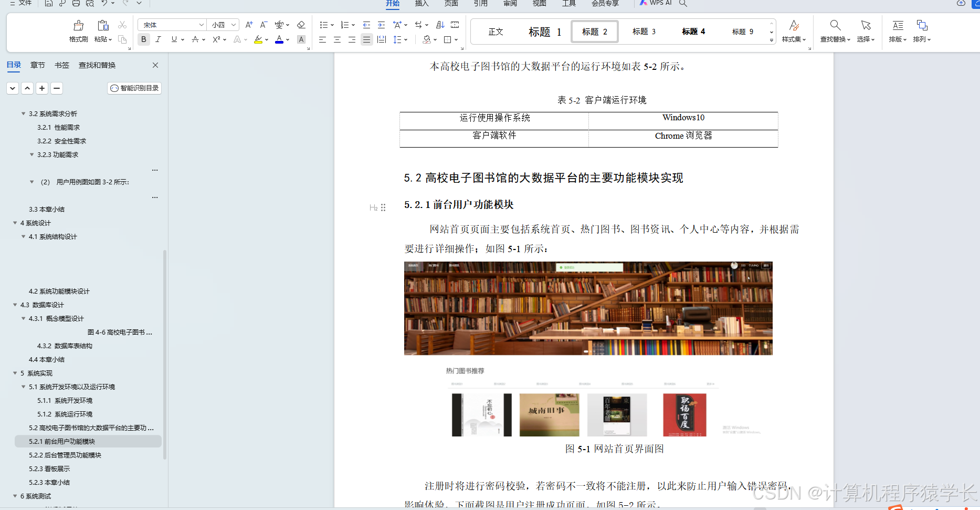Open the font size dropdown 小四

(234, 25)
